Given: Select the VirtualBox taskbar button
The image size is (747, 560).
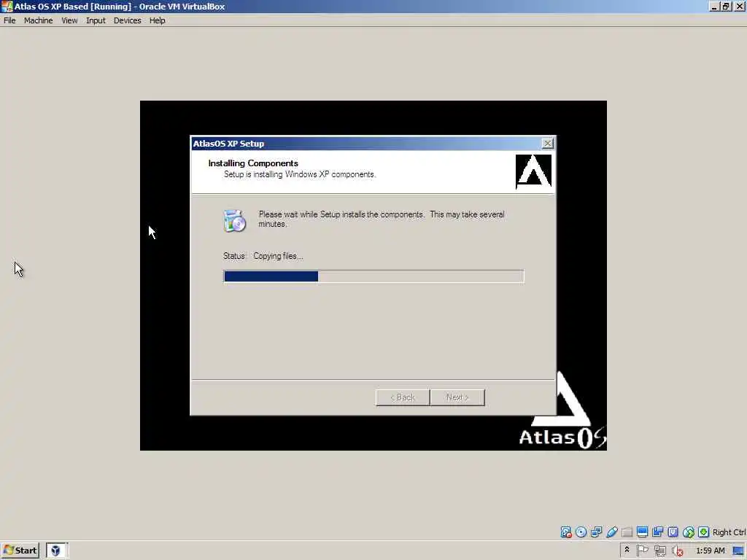Looking at the screenshot, I should click(x=57, y=551).
